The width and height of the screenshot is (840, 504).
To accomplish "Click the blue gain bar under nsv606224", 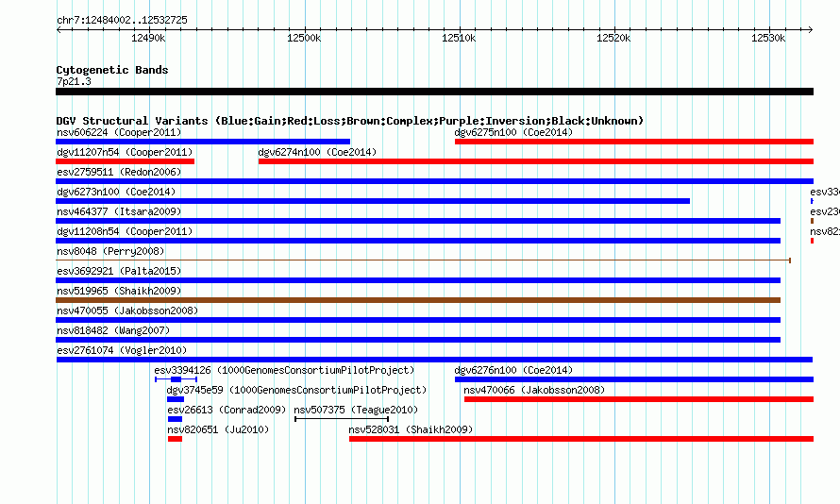I will click(x=203, y=142).
